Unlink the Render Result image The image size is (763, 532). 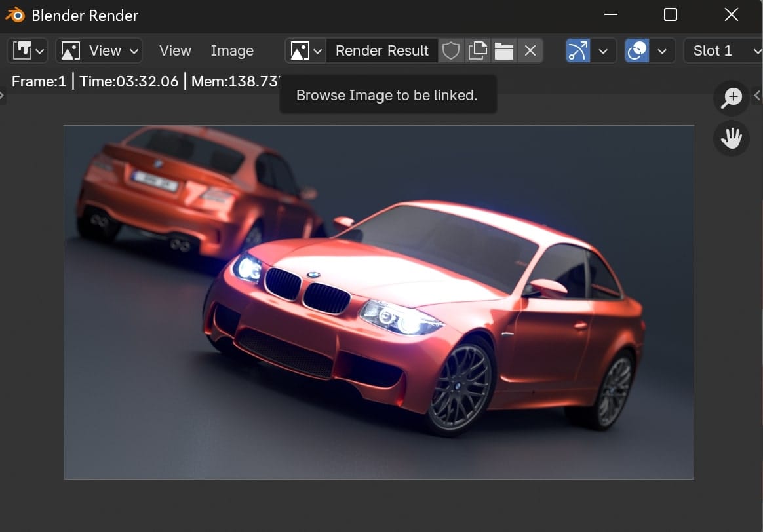[x=530, y=50]
